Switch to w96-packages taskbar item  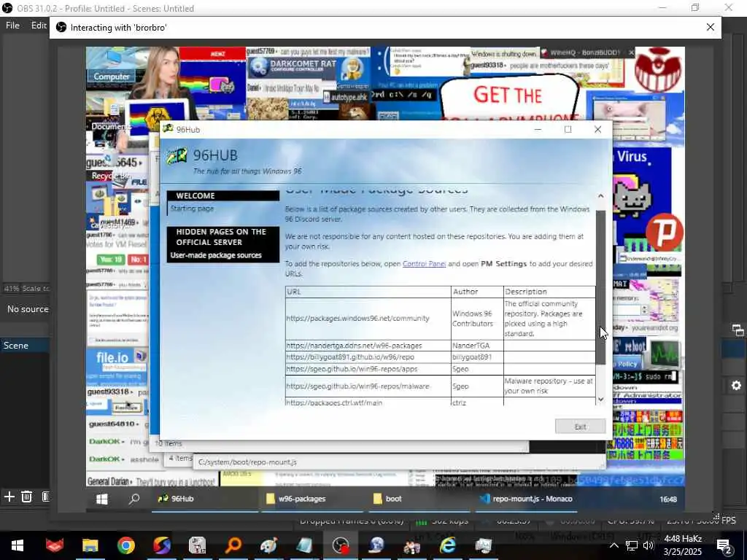pyautogui.click(x=313, y=499)
